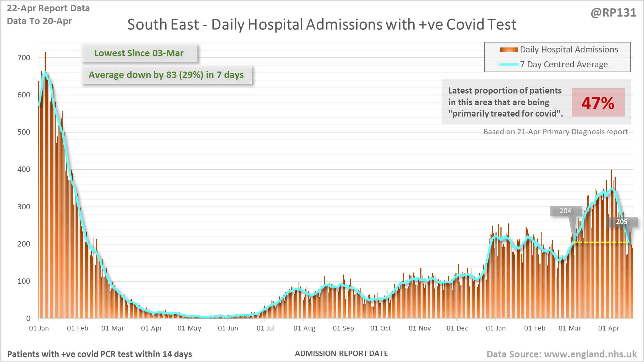644x362 pixels.
Task: Select the 204 data label callout
Action: pyautogui.click(x=565, y=211)
